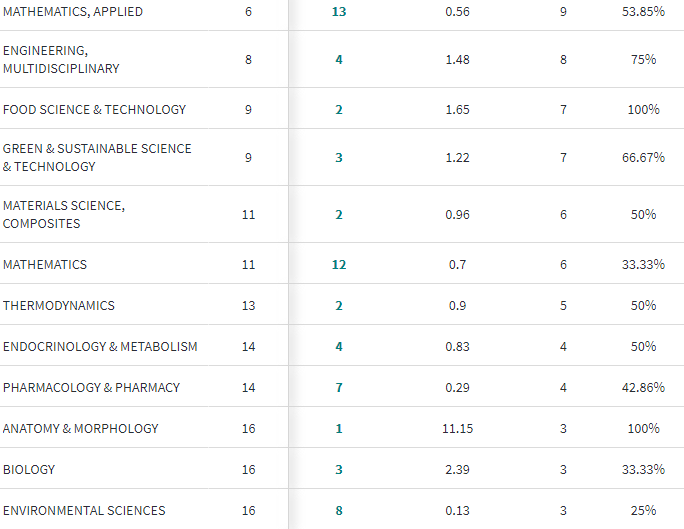Image resolution: width=684 pixels, height=529 pixels.
Task: Select the Food Science & Technology category name
Action: click(94, 110)
